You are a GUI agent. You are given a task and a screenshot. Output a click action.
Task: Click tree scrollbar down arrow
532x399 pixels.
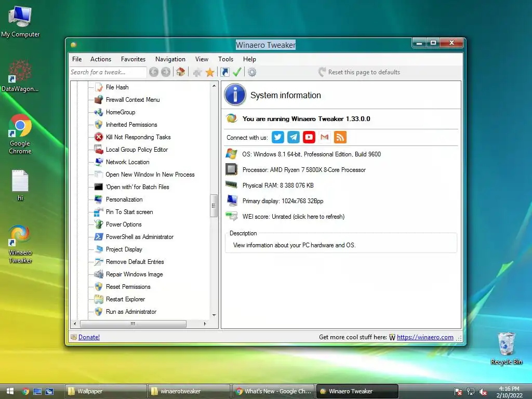point(214,315)
